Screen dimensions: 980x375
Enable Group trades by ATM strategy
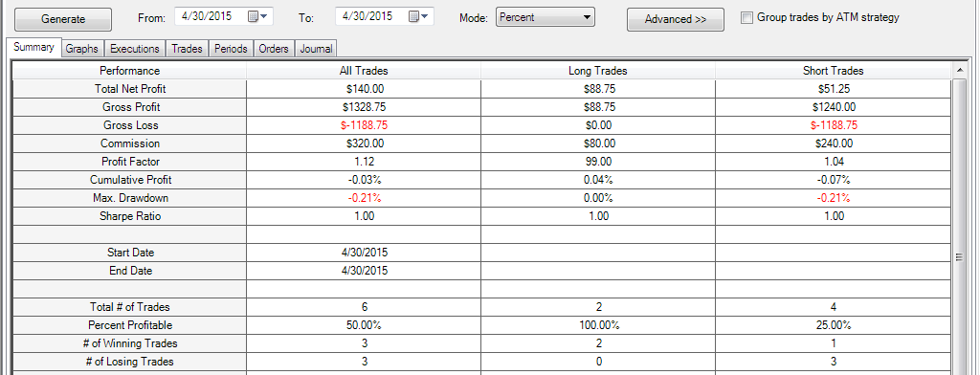tap(746, 18)
